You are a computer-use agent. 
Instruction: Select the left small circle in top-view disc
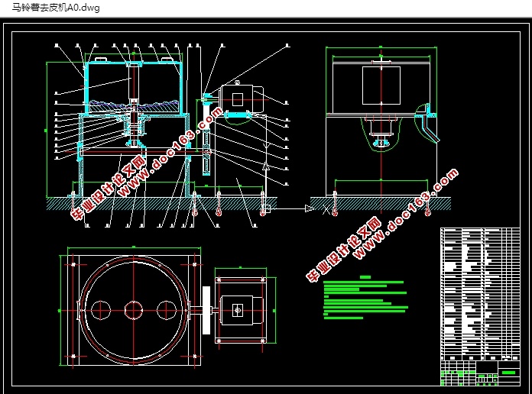click(101, 310)
